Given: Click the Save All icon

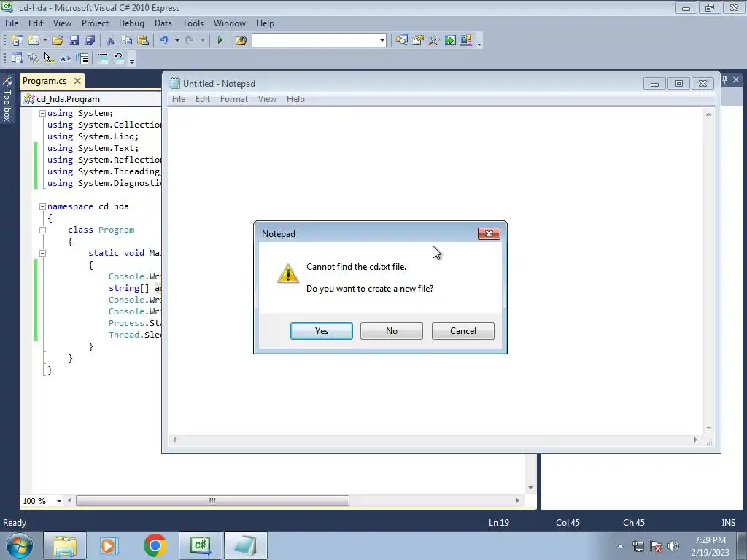Looking at the screenshot, I should (90, 41).
